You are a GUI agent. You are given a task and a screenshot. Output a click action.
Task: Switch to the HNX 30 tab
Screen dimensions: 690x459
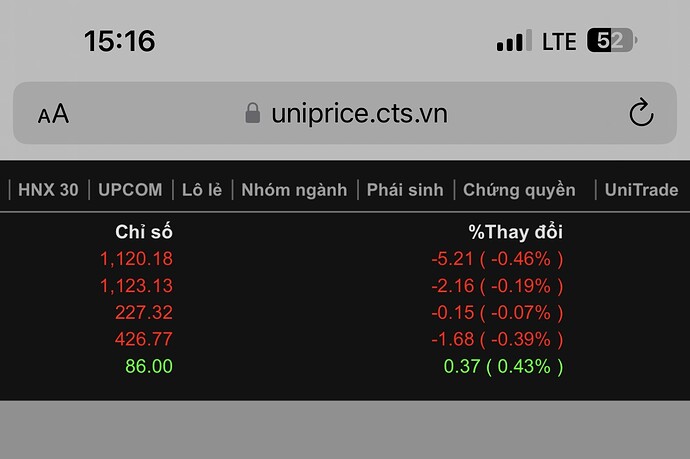click(48, 189)
